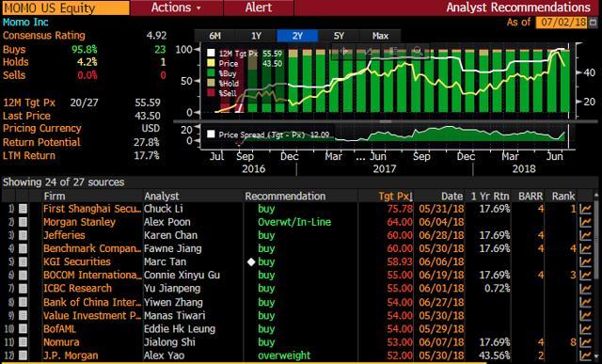Sort by the Rank column header
This screenshot has width=602, height=364.
pos(562,197)
